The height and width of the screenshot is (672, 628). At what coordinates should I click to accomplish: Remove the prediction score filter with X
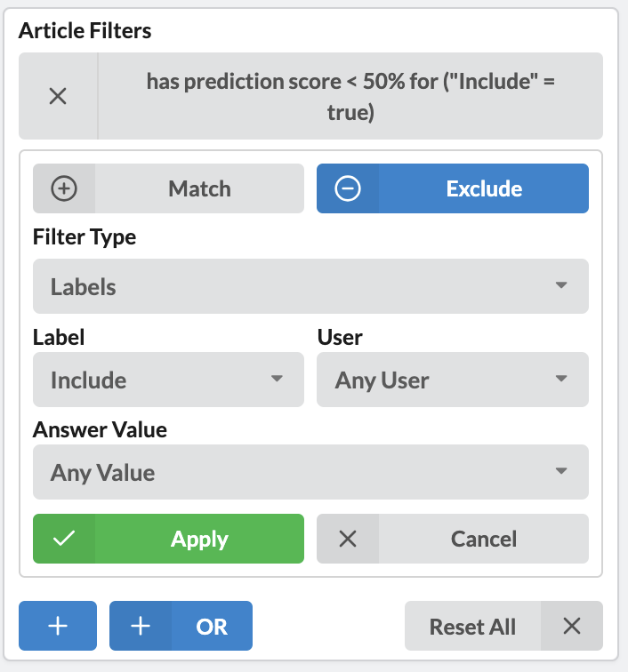58,96
